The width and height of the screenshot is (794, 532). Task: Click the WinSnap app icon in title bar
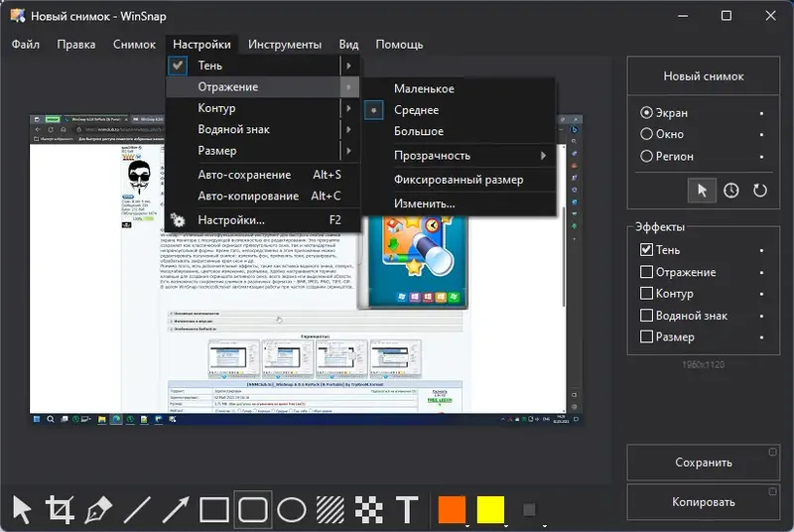pyautogui.click(x=18, y=16)
